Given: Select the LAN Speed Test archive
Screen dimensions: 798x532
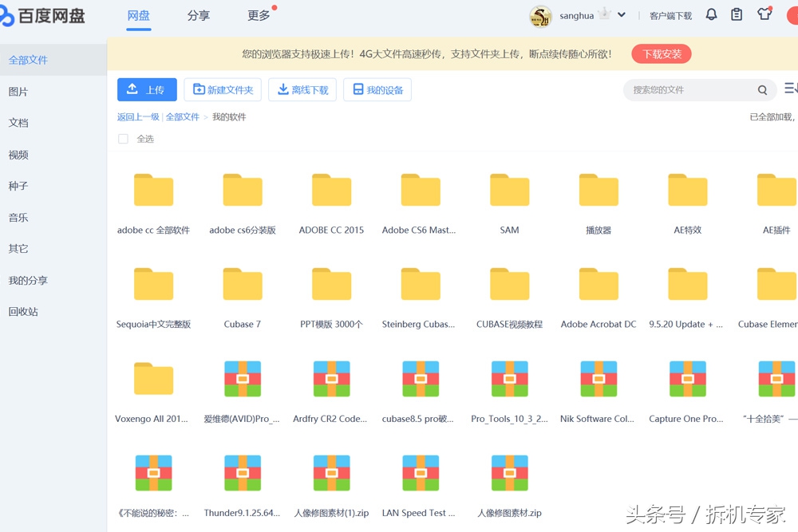Looking at the screenshot, I should (421, 473).
